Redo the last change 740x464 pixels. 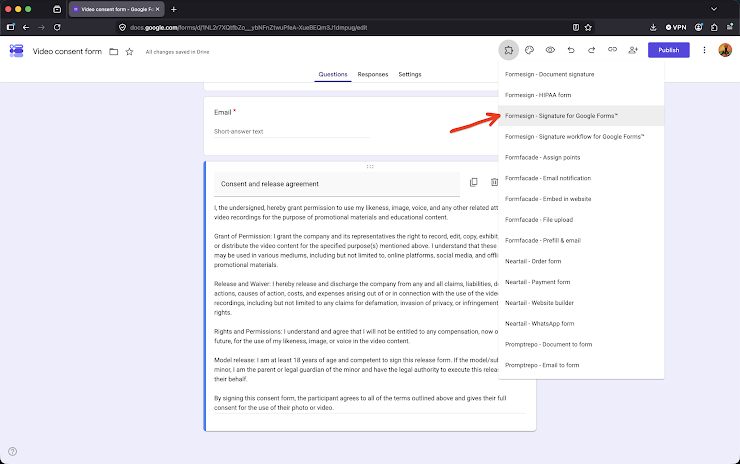591,50
